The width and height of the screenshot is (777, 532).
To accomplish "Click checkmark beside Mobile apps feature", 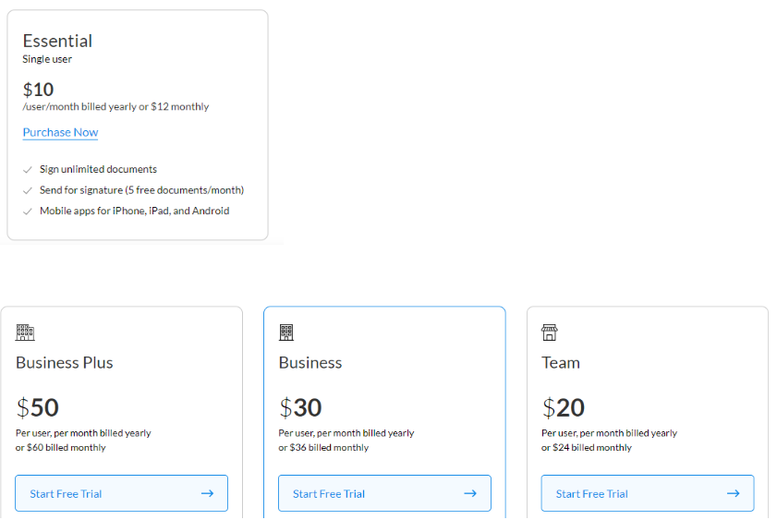I will click(x=28, y=212).
